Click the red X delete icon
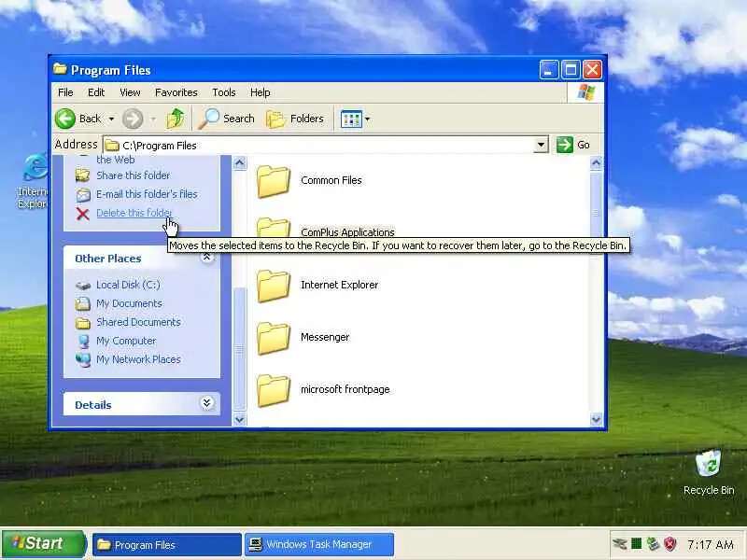Screen dimensions: 747x560 tap(83, 214)
